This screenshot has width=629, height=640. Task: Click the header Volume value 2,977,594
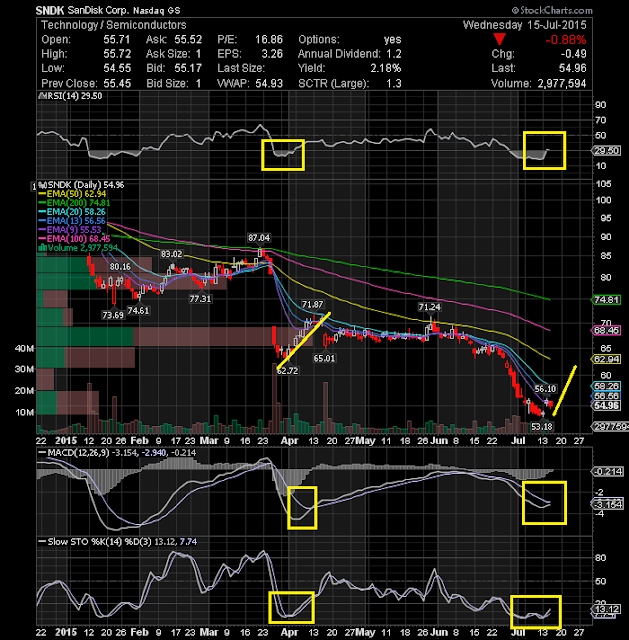point(562,83)
